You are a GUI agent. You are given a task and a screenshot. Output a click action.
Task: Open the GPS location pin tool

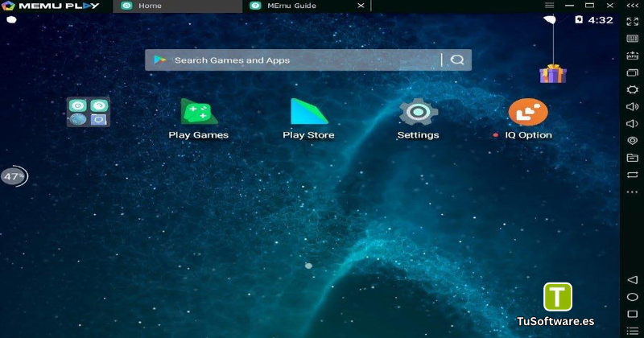click(x=633, y=141)
